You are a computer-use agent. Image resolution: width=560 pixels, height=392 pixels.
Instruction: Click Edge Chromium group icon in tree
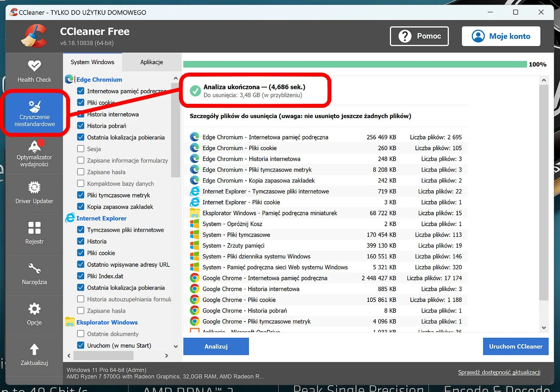pyautogui.click(x=69, y=79)
